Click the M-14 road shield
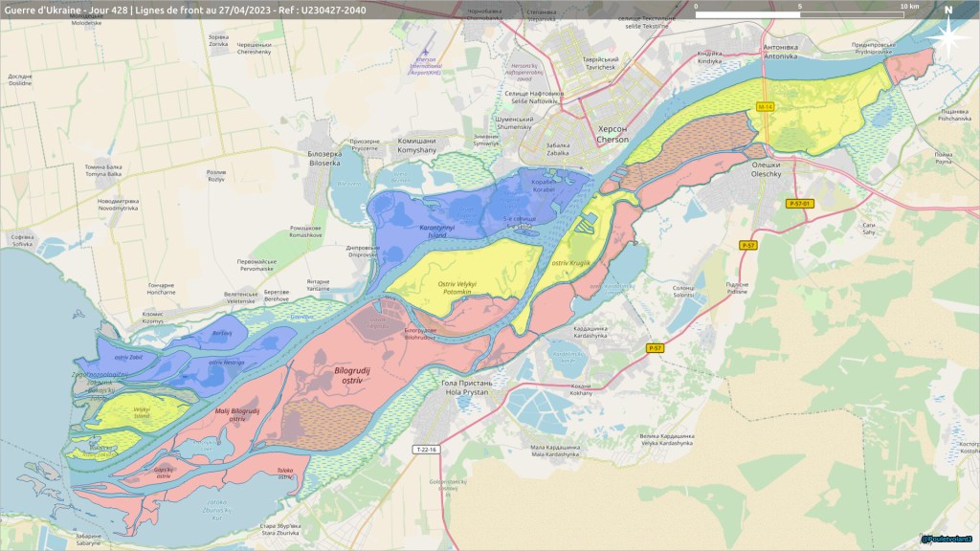This screenshot has height=551, width=980. (765, 106)
